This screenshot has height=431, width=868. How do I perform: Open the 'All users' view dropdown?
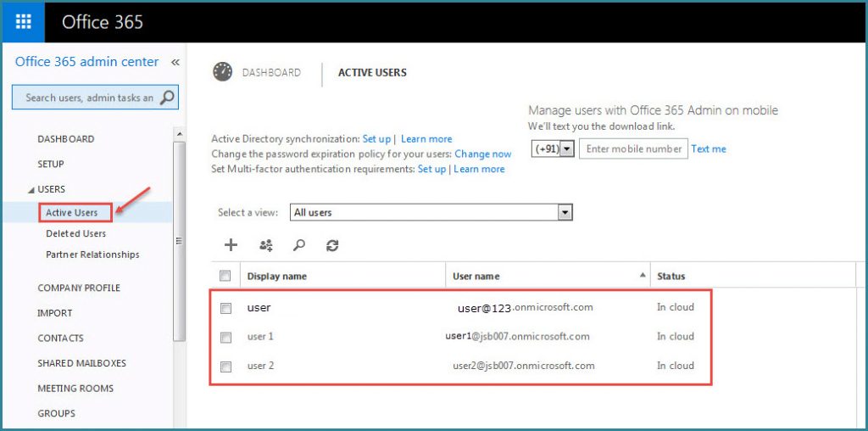coord(565,212)
